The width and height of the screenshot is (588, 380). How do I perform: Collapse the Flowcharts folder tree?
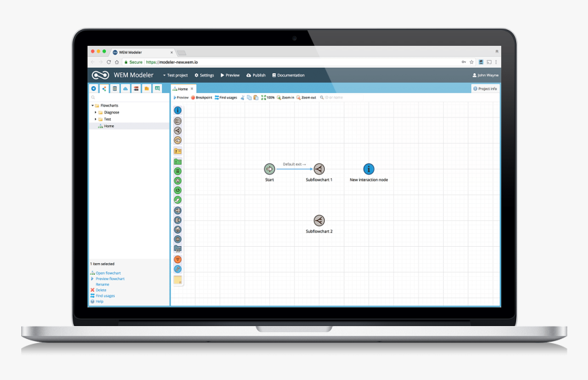click(93, 105)
